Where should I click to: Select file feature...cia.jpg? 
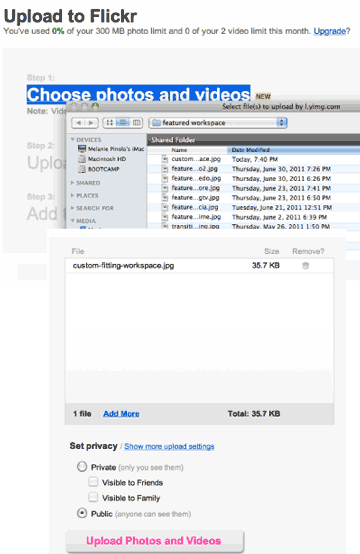(x=195, y=207)
